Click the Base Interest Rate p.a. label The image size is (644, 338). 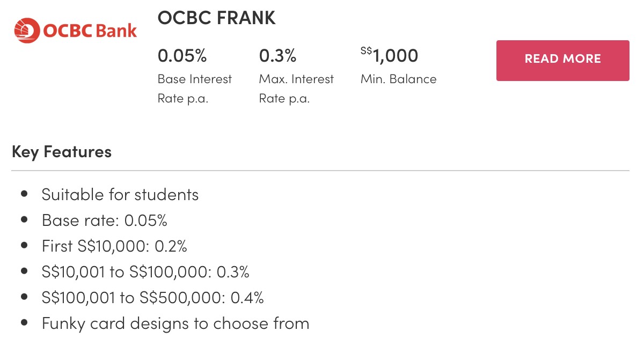194,89
